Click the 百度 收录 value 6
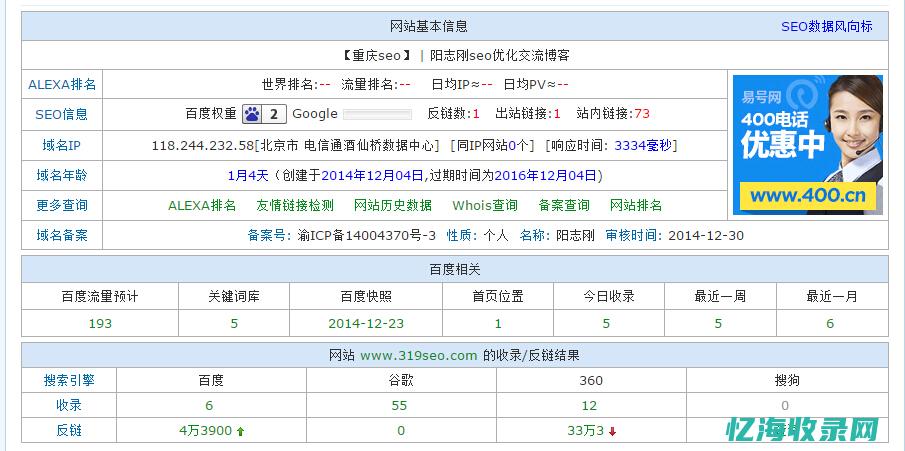Image resolution: width=905 pixels, height=451 pixels. [209, 406]
